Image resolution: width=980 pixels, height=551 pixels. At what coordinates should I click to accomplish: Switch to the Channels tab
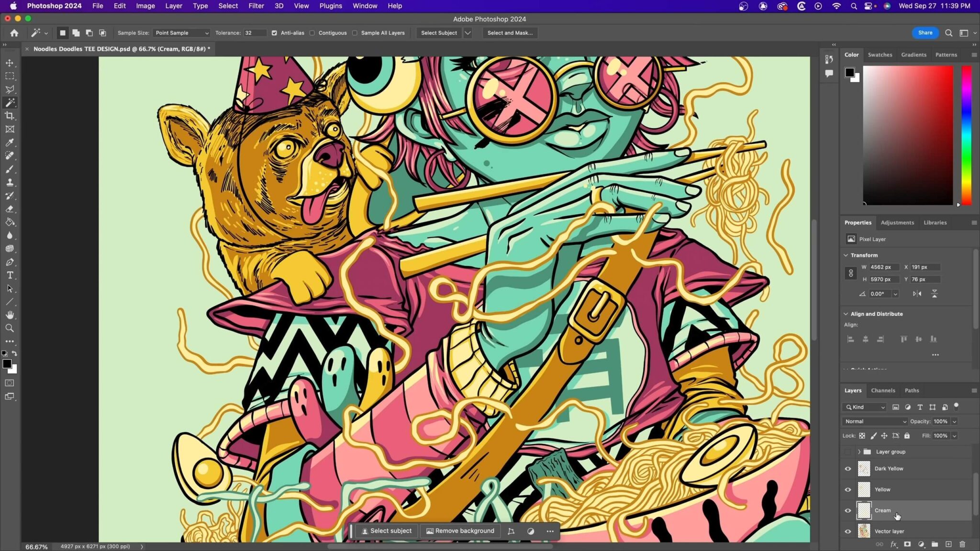pyautogui.click(x=883, y=390)
